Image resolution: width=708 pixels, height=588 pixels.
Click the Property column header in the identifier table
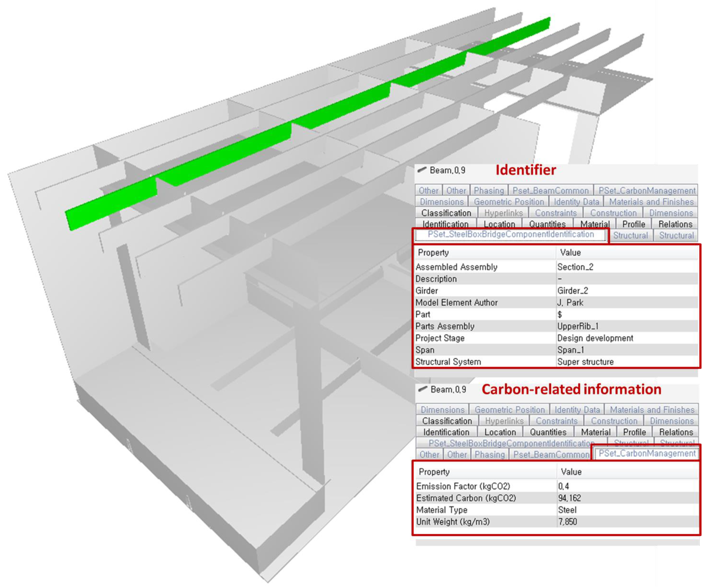pos(433,253)
